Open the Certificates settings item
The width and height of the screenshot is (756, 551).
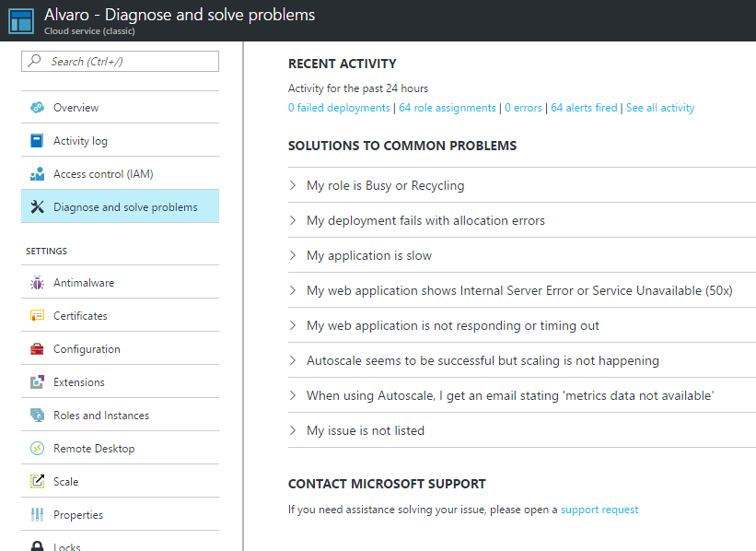pos(120,316)
